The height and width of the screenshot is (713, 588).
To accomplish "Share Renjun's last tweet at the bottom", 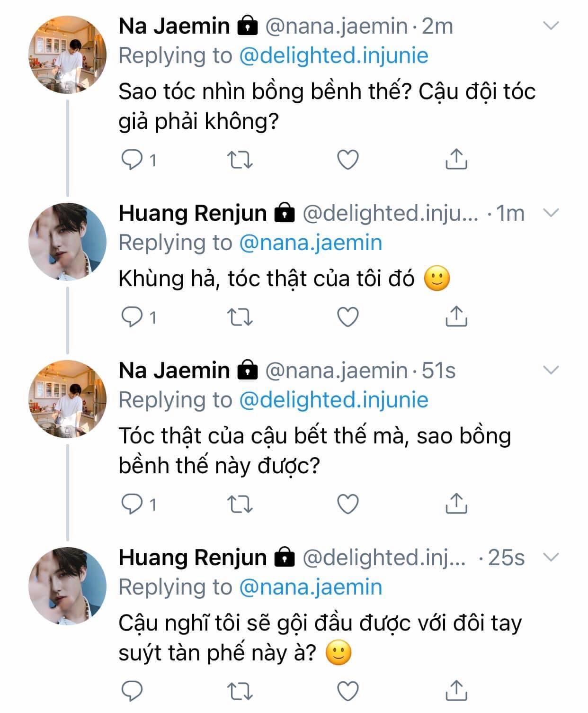I will click(456, 690).
